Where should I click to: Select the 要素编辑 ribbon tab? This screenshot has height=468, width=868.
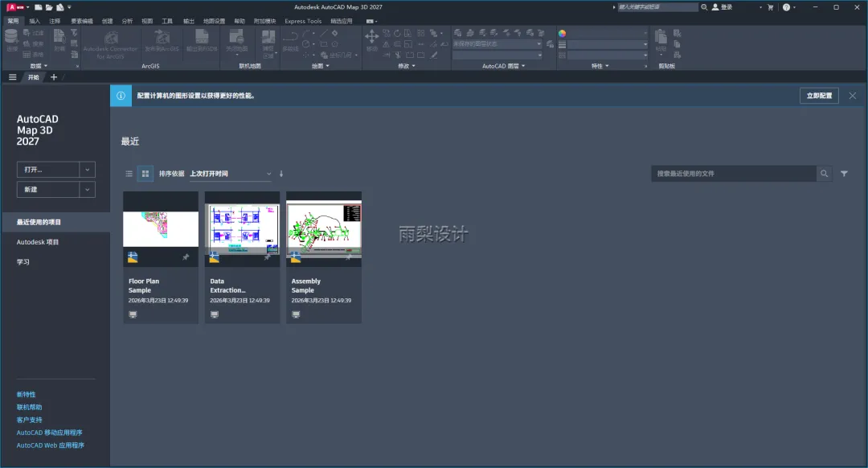81,21
